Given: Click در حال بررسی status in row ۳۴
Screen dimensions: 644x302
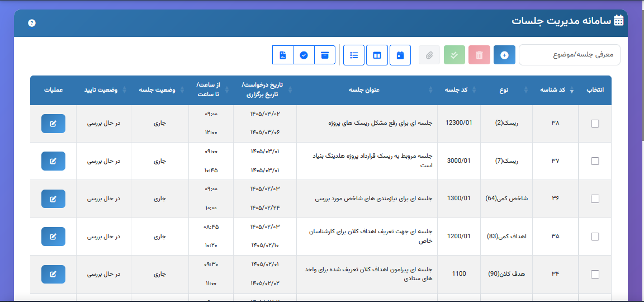Looking at the screenshot, I should coord(104,275).
